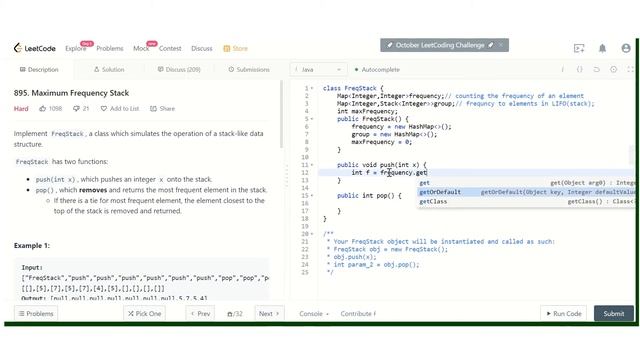Open the playground icon in header
The image size is (640, 360).
[x=579, y=48]
